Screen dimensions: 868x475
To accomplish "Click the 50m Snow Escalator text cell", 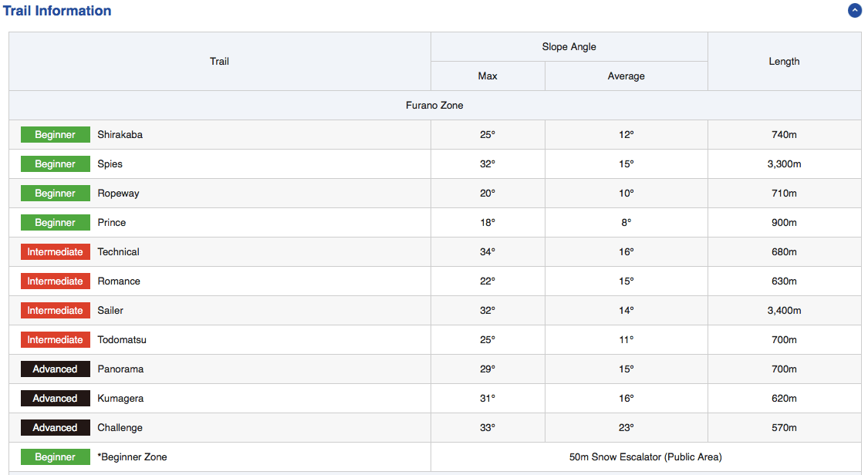I will point(645,457).
